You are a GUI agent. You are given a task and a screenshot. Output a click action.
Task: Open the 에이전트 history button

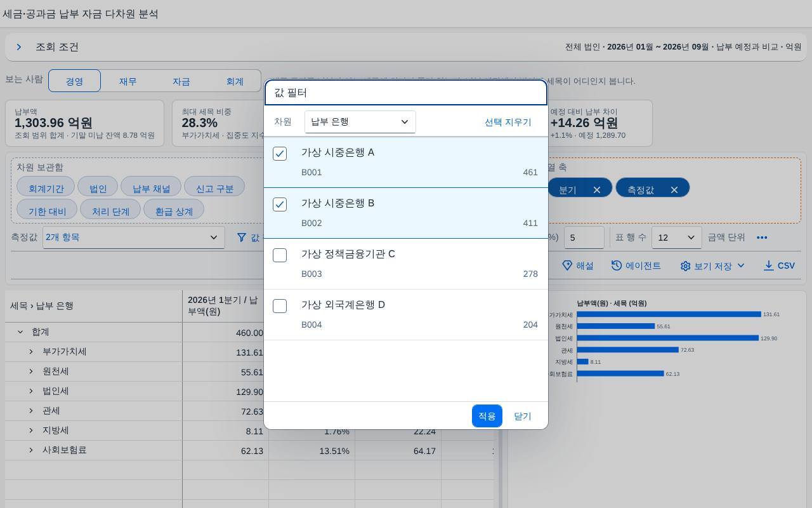coord(636,265)
